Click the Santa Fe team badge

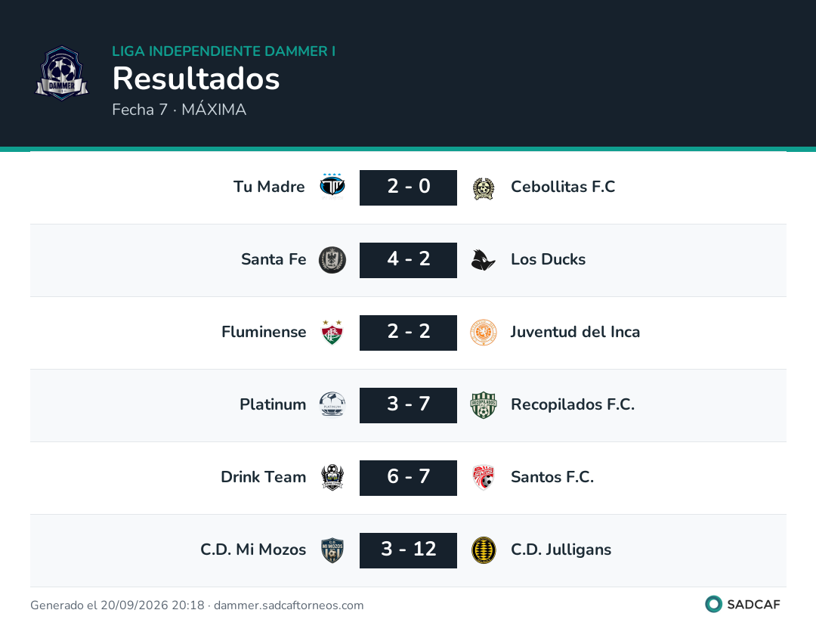tap(332, 260)
